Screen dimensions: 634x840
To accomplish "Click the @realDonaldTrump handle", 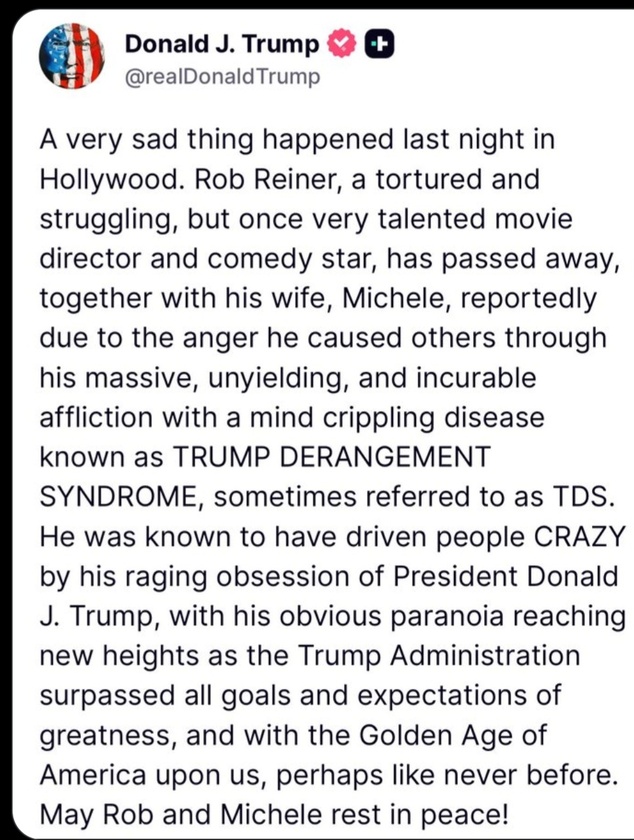I will (x=222, y=77).
